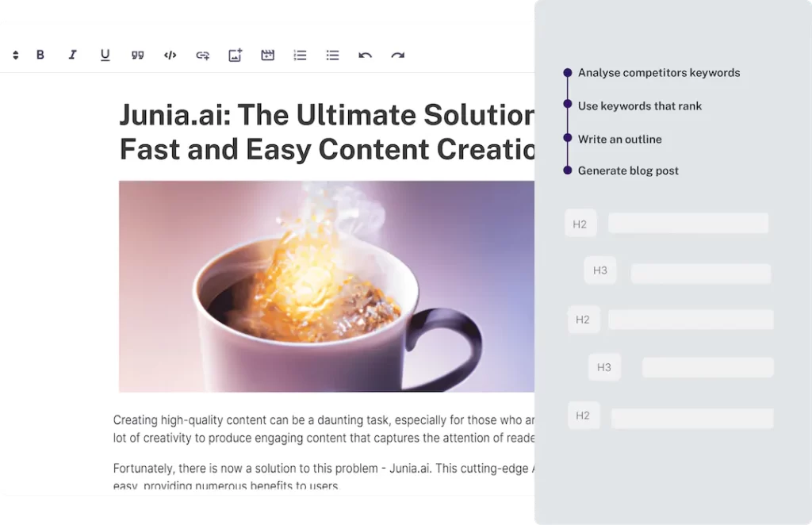812x525 pixels.
Task: Click the 'Junia.ai: The Ultimate Solution' title
Action: [327, 132]
